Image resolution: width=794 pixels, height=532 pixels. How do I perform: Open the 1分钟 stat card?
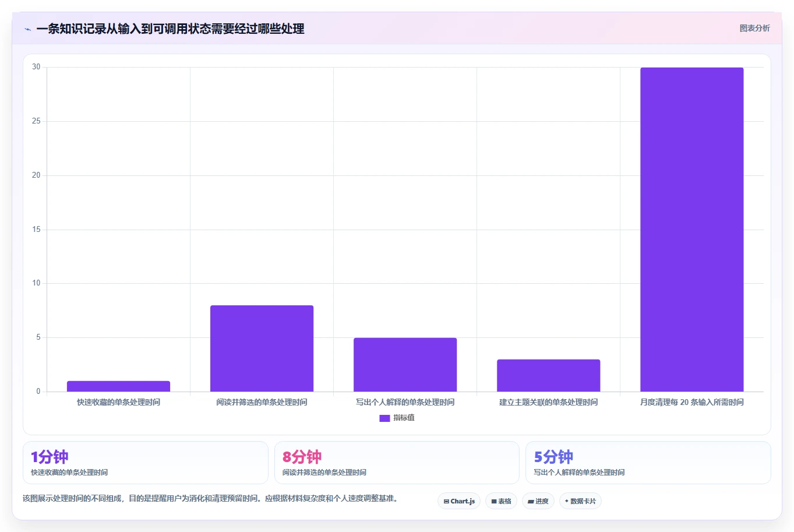(146, 463)
